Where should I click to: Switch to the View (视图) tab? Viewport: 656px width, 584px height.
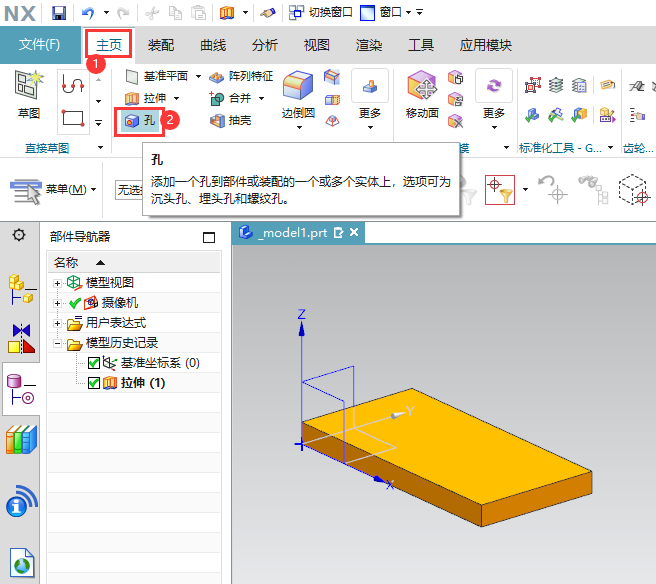317,45
